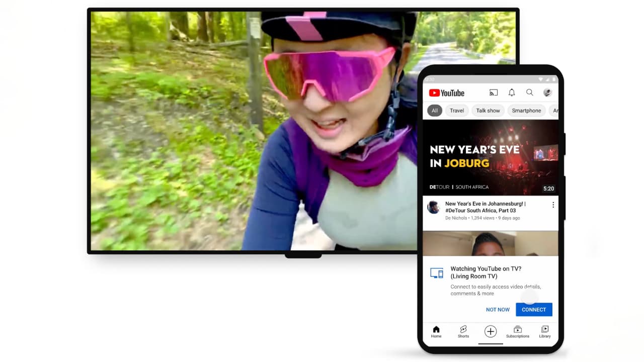The height and width of the screenshot is (362, 644).
Task: Open the De Nichols channel avatar
Action: coord(433,207)
